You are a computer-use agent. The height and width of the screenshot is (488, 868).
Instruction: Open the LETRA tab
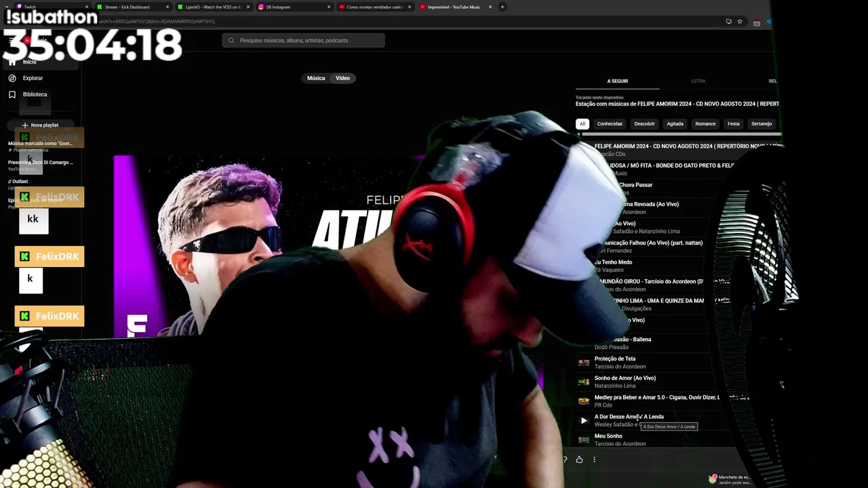coord(698,81)
